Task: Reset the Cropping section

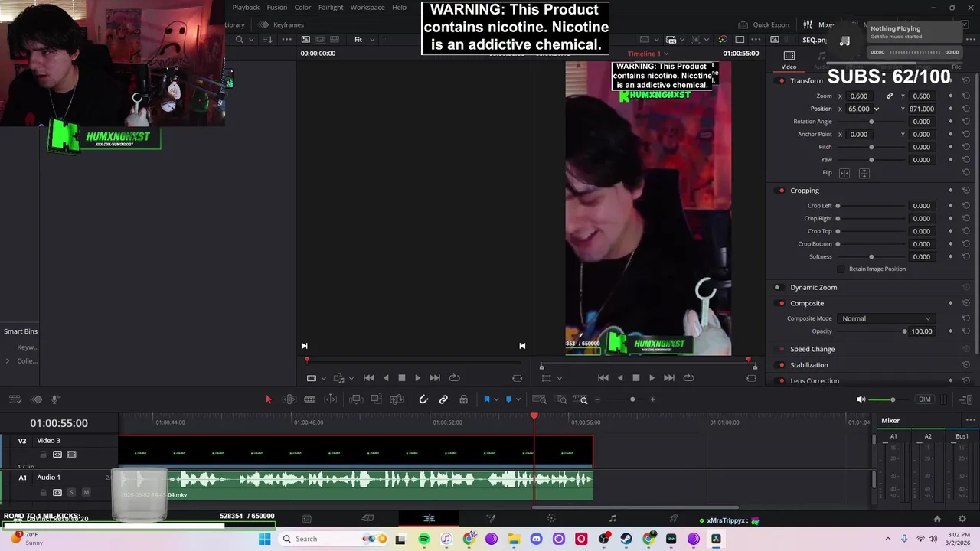Action: tap(966, 191)
